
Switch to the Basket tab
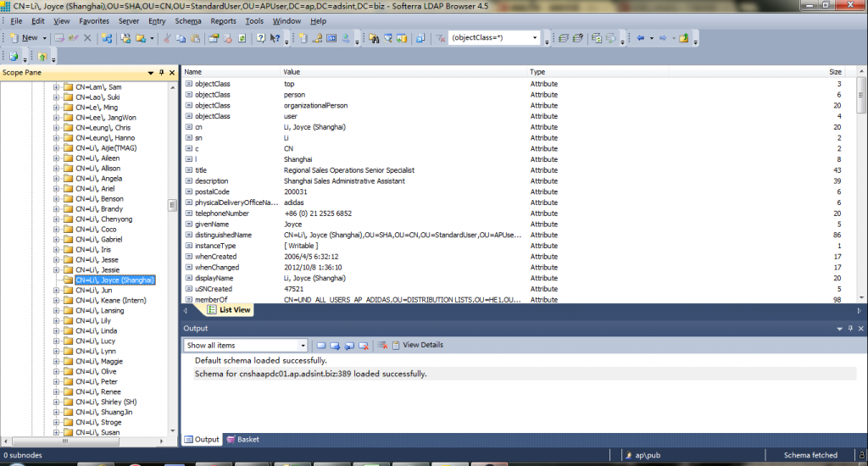coord(243,440)
